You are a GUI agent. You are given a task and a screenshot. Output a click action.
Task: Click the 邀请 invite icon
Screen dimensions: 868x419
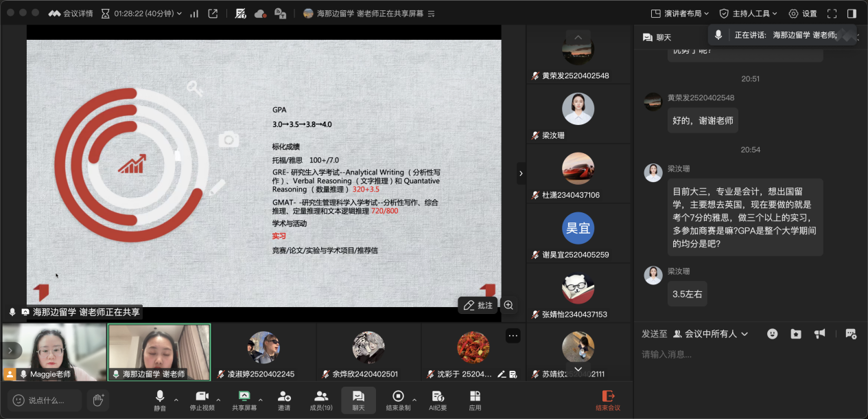[x=284, y=400]
